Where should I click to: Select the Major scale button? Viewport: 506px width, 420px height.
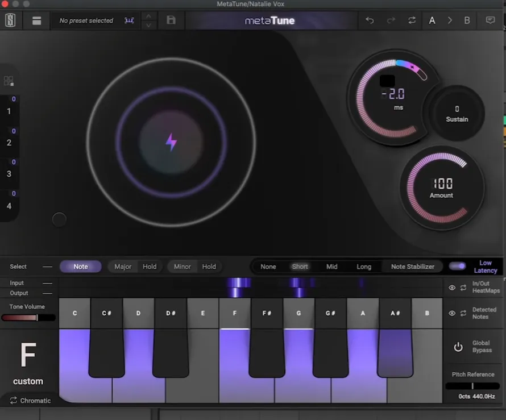(x=123, y=267)
